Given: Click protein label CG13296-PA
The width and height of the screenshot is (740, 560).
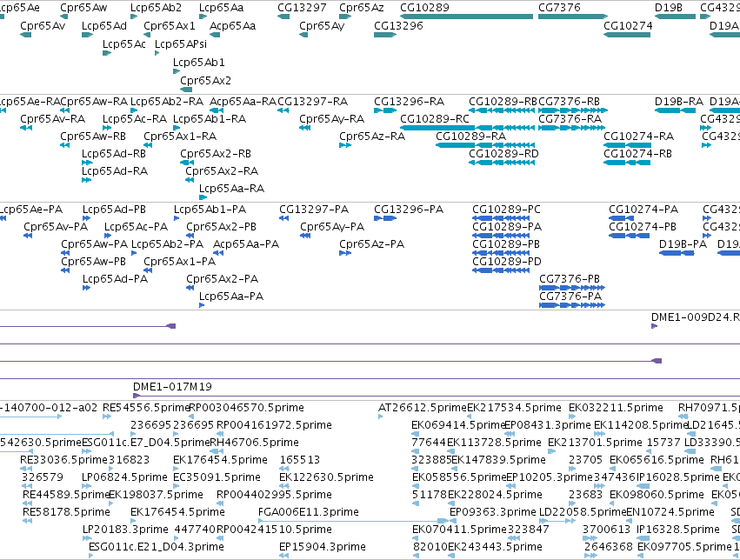Looking at the screenshot, I should (409, 210).
